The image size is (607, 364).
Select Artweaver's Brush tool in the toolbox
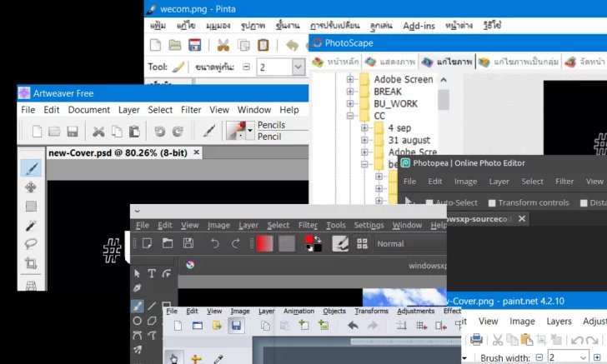coord(32,168)
